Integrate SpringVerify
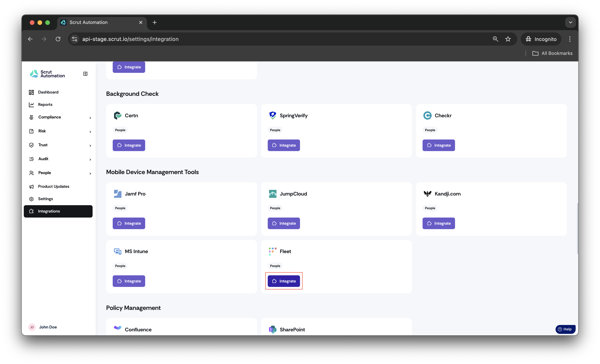600x364 pixels. (x=284, y=145)
